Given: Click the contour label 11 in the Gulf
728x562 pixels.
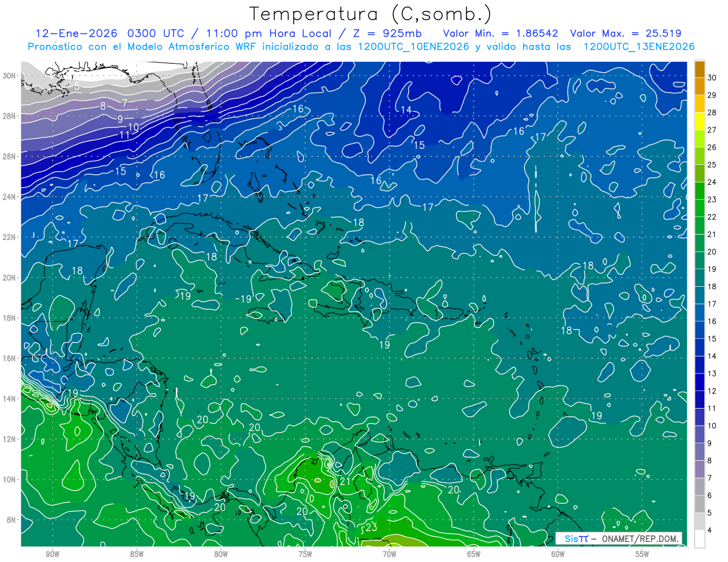Looking at the screenshot, I should click(124, 135).
